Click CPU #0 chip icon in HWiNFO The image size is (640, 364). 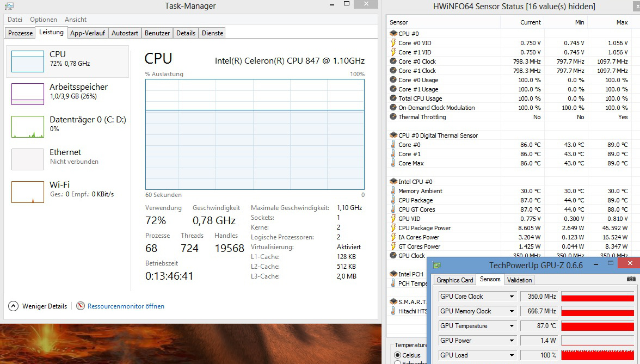(393, 34)
